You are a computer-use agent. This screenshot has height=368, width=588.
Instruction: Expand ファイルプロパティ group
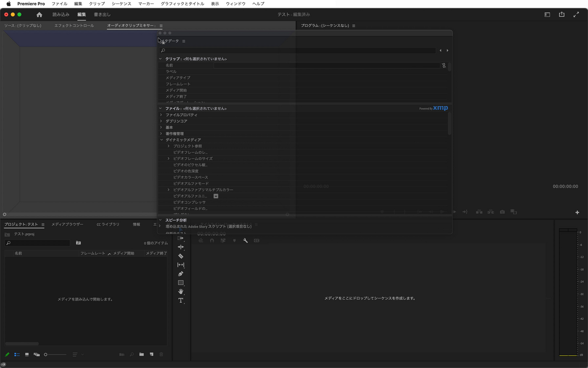pyautogui.click(x=161, y=115)
